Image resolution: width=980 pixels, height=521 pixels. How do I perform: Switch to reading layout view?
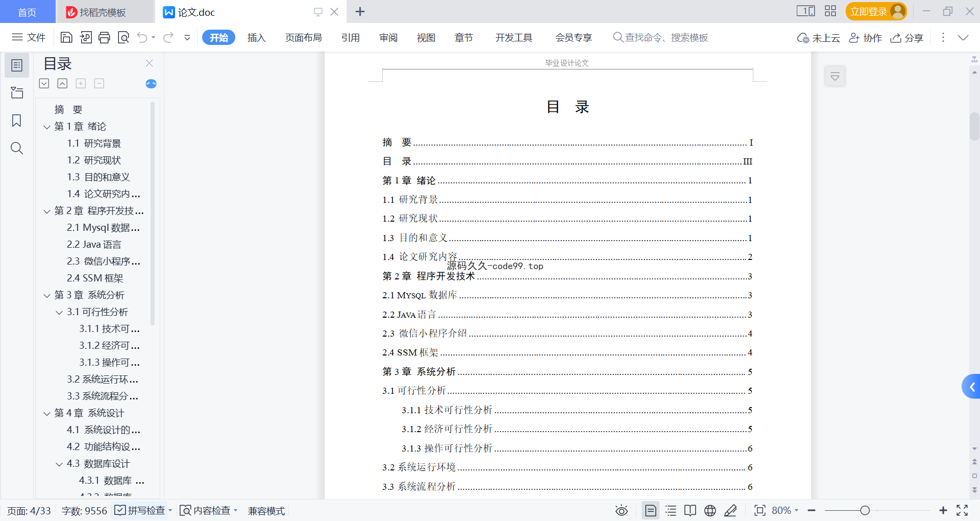pos(690,510)
